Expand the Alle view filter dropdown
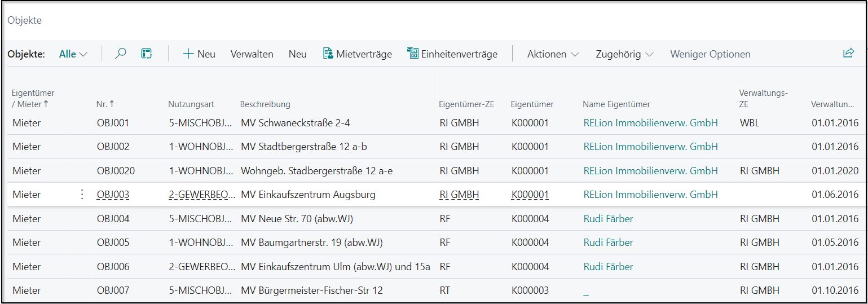Image resolution: width=868 pixels, height=304 pixels. pos(73,54)
